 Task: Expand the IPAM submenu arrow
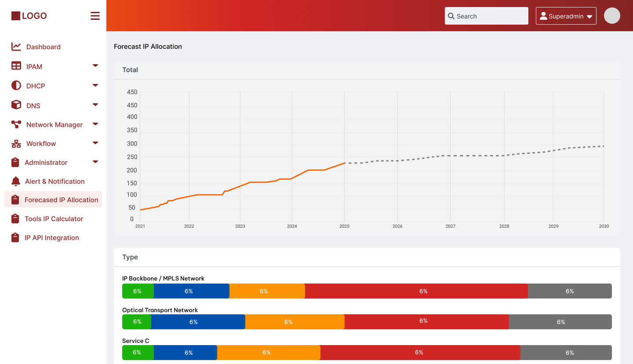[95, 66]
